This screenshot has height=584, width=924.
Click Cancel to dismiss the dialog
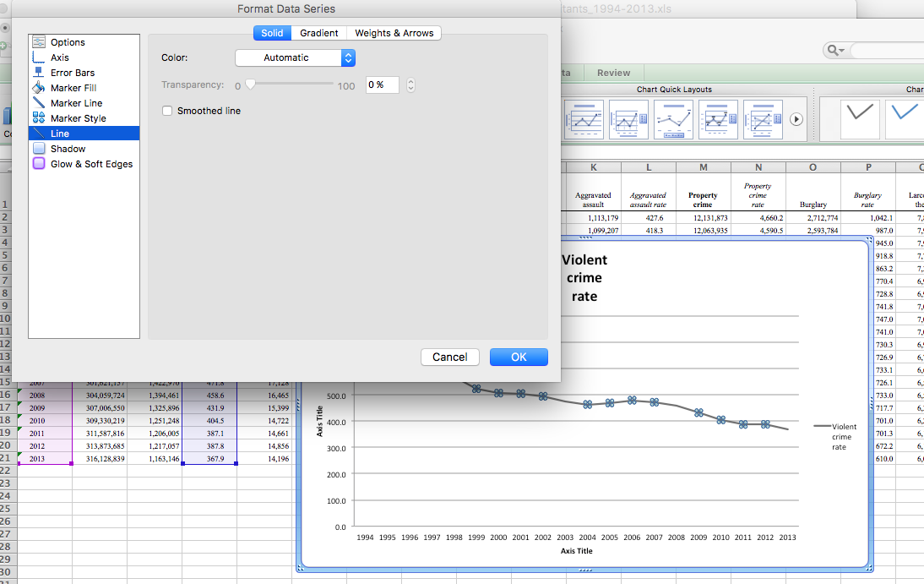pos(449,357)
